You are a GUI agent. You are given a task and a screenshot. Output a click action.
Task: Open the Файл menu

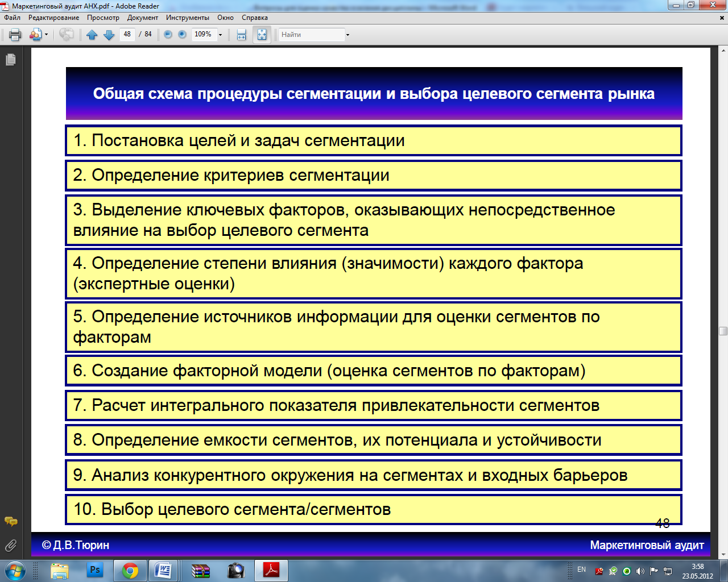(x=12, y=18)
